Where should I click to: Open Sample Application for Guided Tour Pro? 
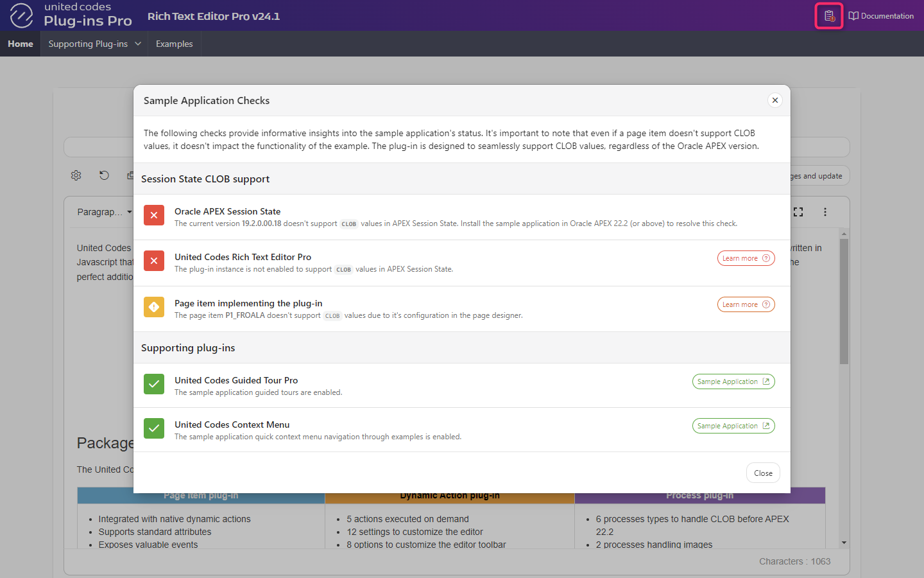coord(733,381)
